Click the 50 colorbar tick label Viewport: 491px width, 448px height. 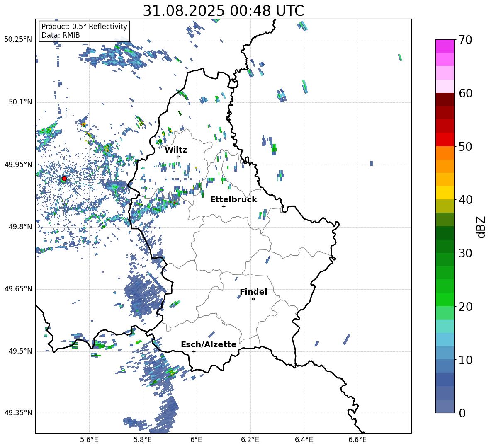465,147
